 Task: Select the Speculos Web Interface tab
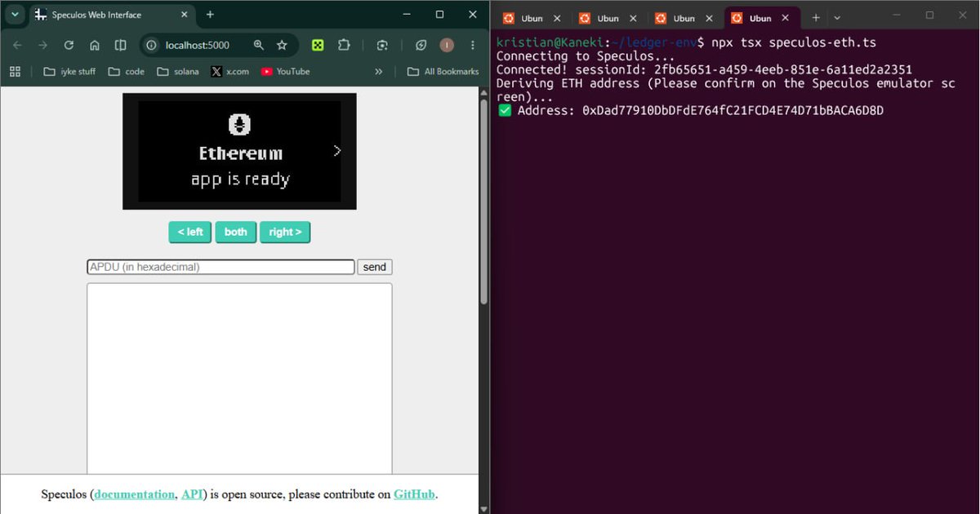pos(113,15)
